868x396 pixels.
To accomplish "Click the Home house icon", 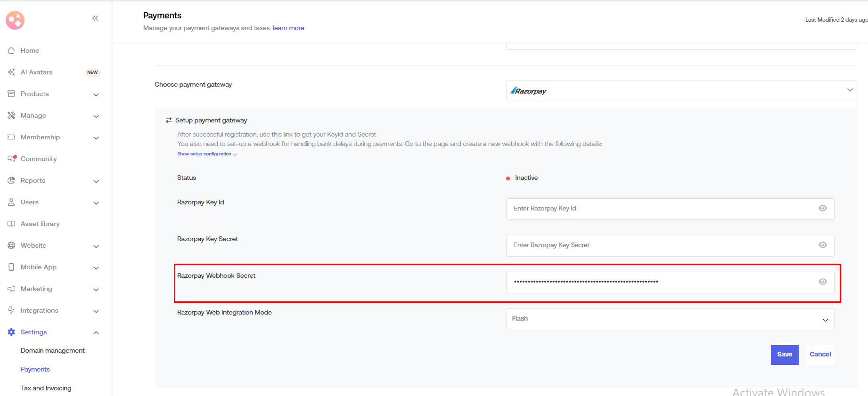I will click(x=11, y=50).
